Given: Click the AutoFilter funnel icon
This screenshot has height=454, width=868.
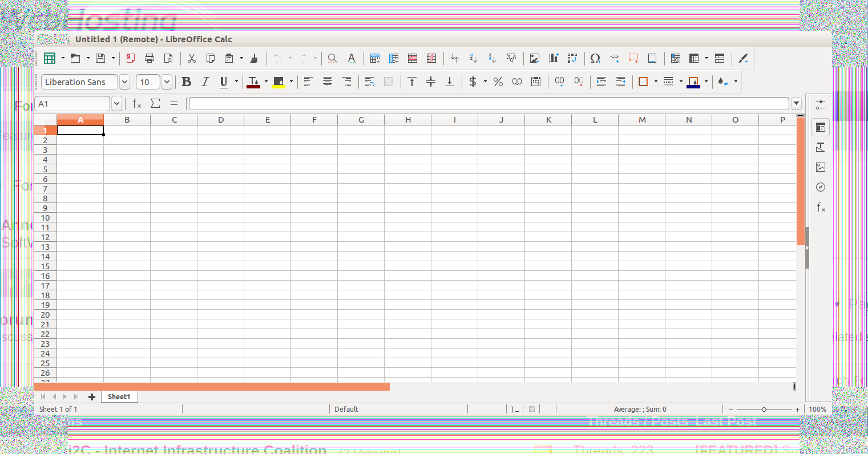Looking at the screenshot, I should (511, 58).
